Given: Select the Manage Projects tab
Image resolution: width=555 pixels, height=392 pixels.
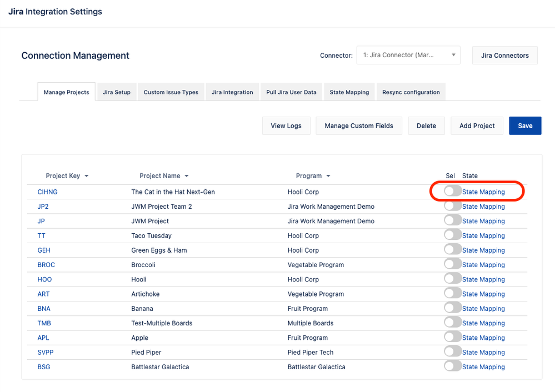Looking at the screenshot, I should (67, 92).
